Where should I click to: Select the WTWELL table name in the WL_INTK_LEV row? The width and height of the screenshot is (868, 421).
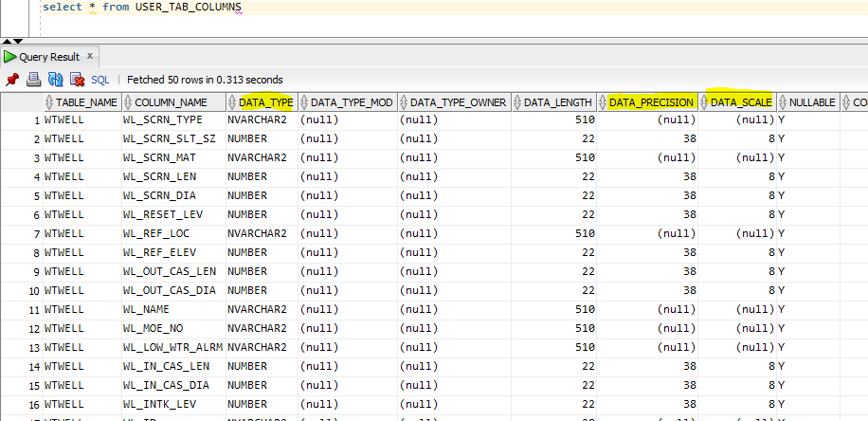(81, 404)
